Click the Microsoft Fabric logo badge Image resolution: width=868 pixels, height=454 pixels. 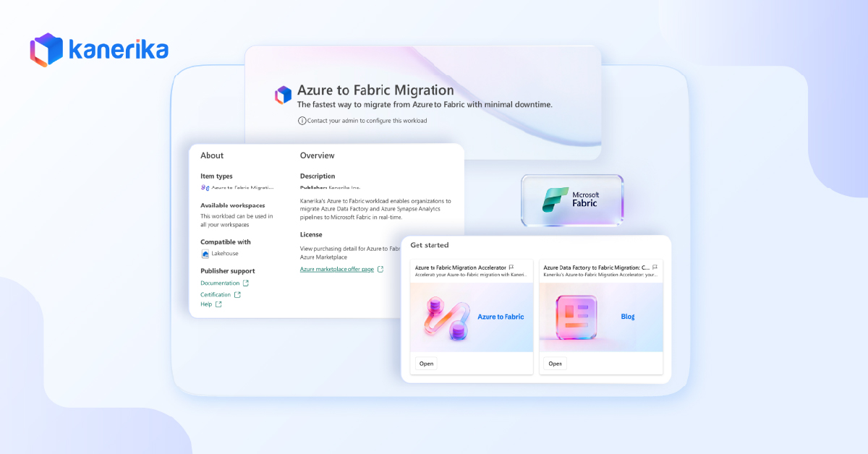571,200
